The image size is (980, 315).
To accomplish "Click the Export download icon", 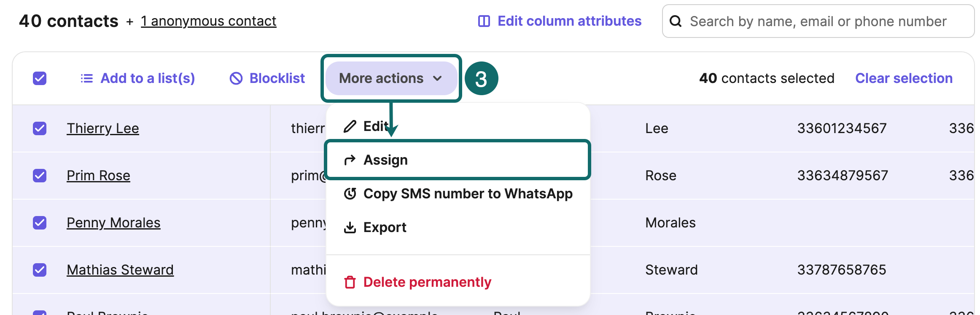I will (350, 227).
